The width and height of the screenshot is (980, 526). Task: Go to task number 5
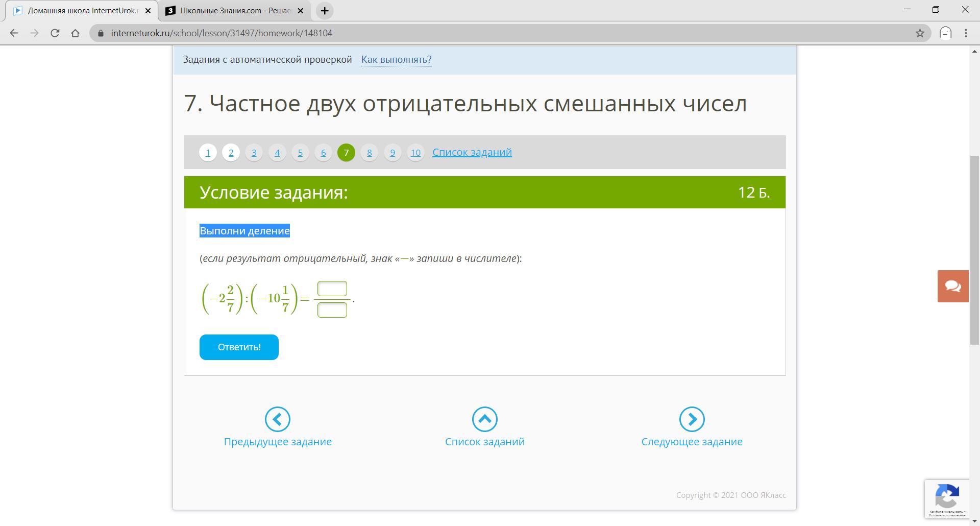(x=300, y=153)
